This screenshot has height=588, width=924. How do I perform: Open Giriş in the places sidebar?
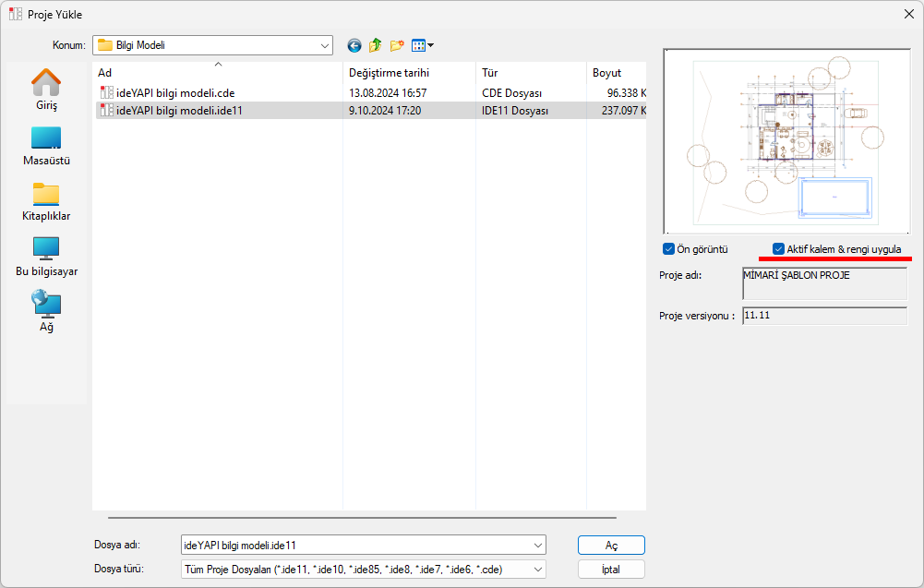[x=46, y=90]
